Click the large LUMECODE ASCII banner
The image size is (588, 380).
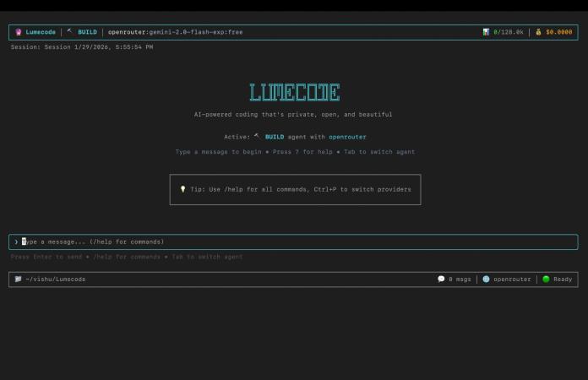(295, 92)
